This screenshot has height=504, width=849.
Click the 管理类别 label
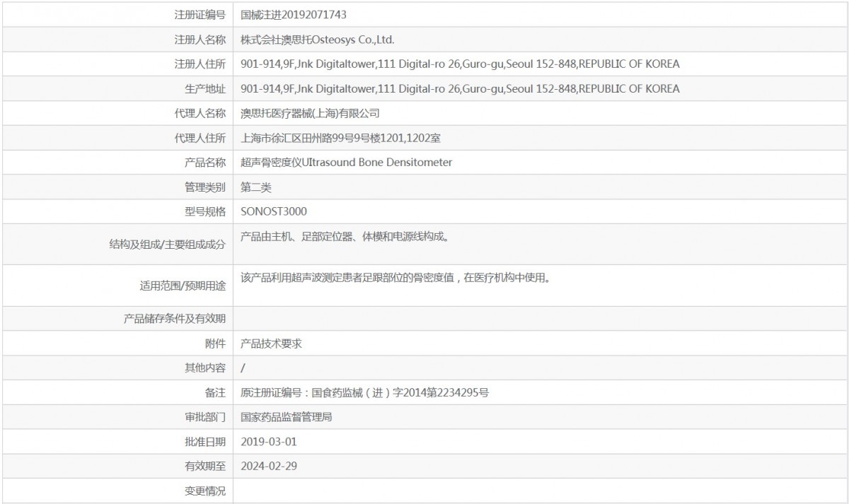point(204,187)
